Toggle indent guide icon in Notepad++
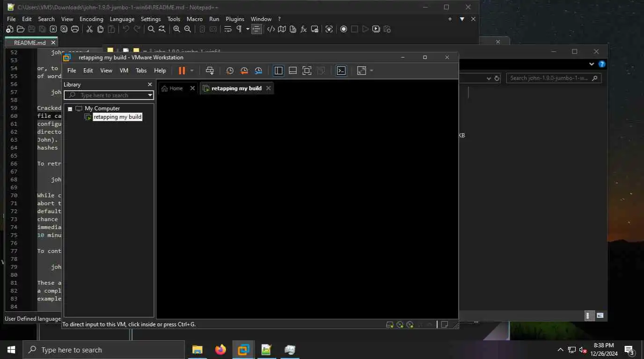Screen dimensions: 644x359 click(x=256, y=29)
